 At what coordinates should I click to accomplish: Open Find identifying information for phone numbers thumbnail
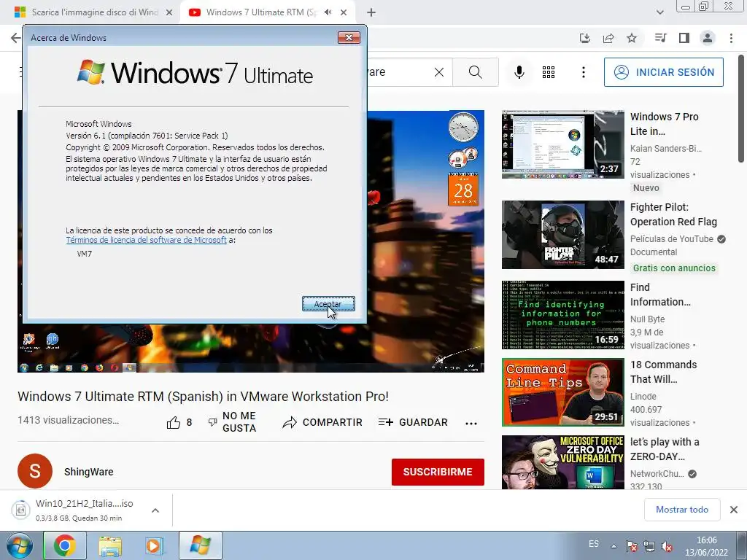(x=562, y=315)
